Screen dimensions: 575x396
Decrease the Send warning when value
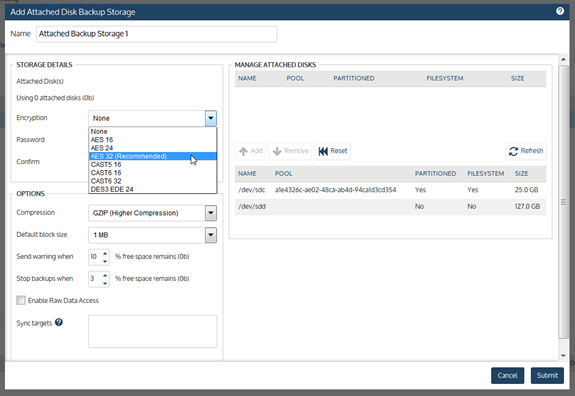pos(105,261)
